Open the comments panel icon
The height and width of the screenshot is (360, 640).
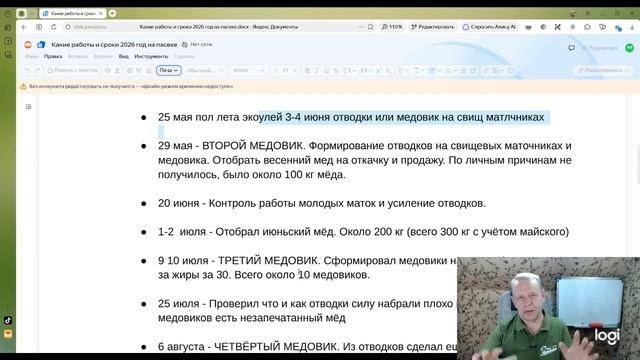(571, 48)
